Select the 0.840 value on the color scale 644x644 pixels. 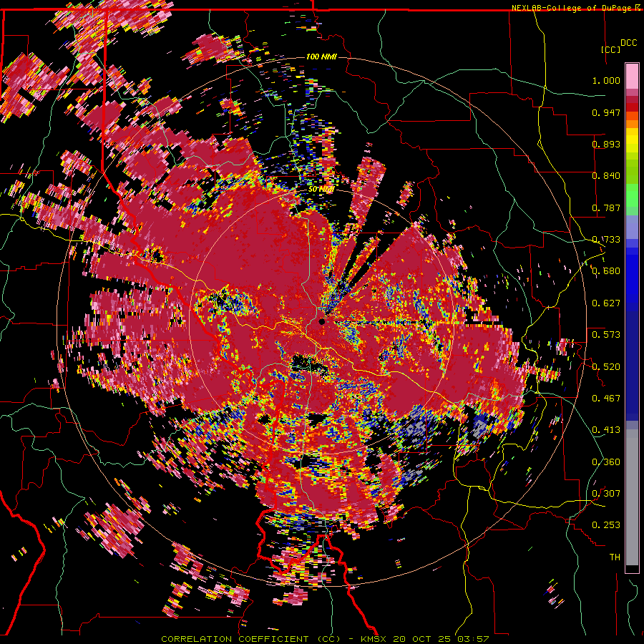pos(606,176)
